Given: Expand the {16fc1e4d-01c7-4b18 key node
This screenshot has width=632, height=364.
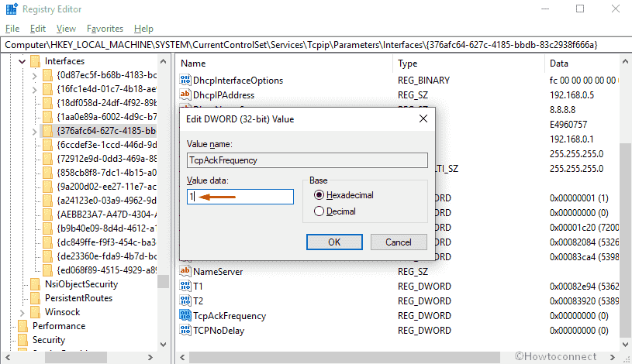Looking at the screenshot, I should (35, 90).
